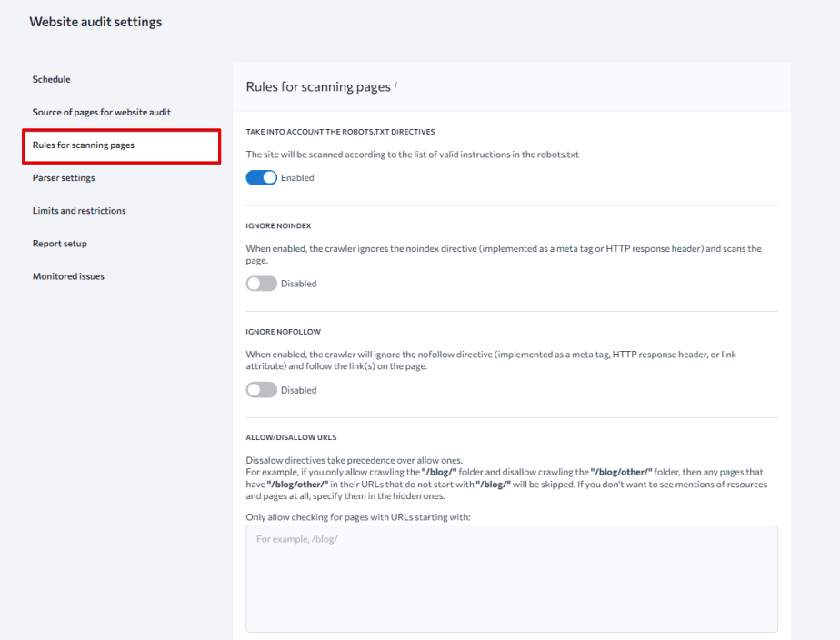Click the Enabled label near the robots.txt switch
The height and width of the screenshot is (640, 840).
pos(297,177)
